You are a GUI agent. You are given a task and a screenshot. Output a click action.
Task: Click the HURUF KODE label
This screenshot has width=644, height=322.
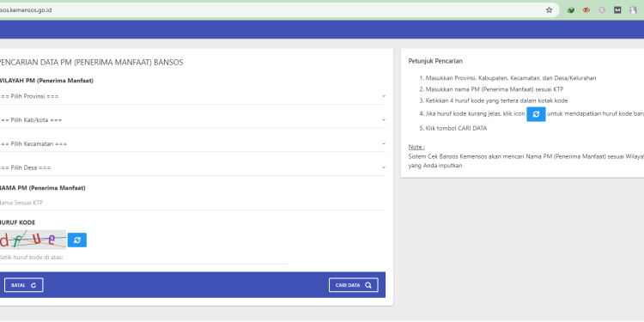pos(17,222)
